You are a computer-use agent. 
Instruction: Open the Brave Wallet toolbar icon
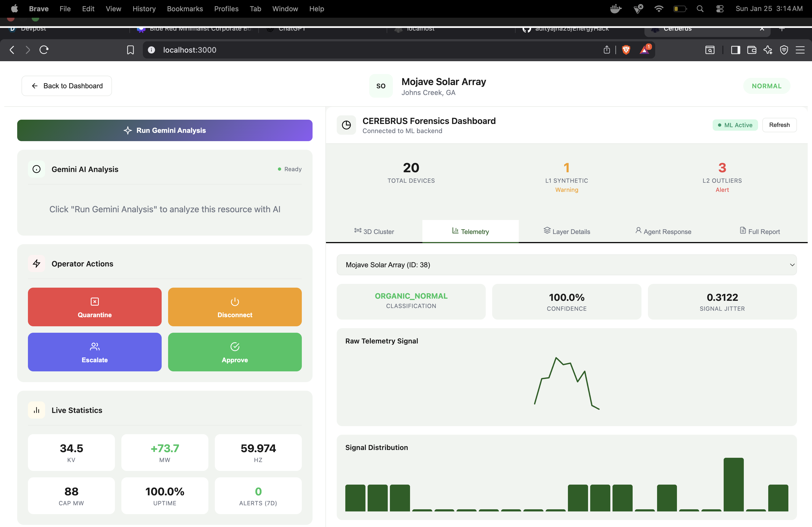point(752,50)
